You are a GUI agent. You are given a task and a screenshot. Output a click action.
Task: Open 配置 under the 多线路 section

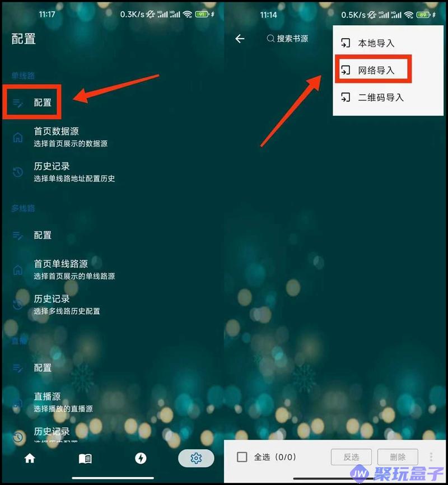pyautogui.click(x=43, y=235)
